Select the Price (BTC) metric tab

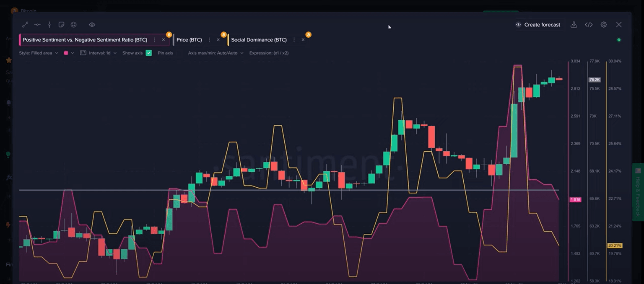coord(189,40)
